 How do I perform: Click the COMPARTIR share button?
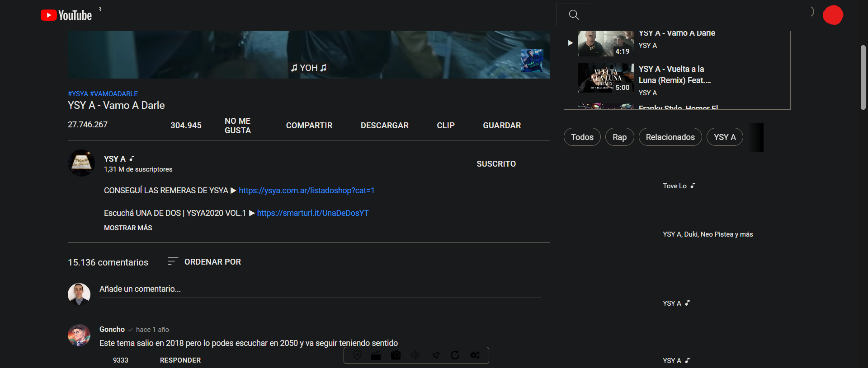pyautogui.click(x=309, y=126)
